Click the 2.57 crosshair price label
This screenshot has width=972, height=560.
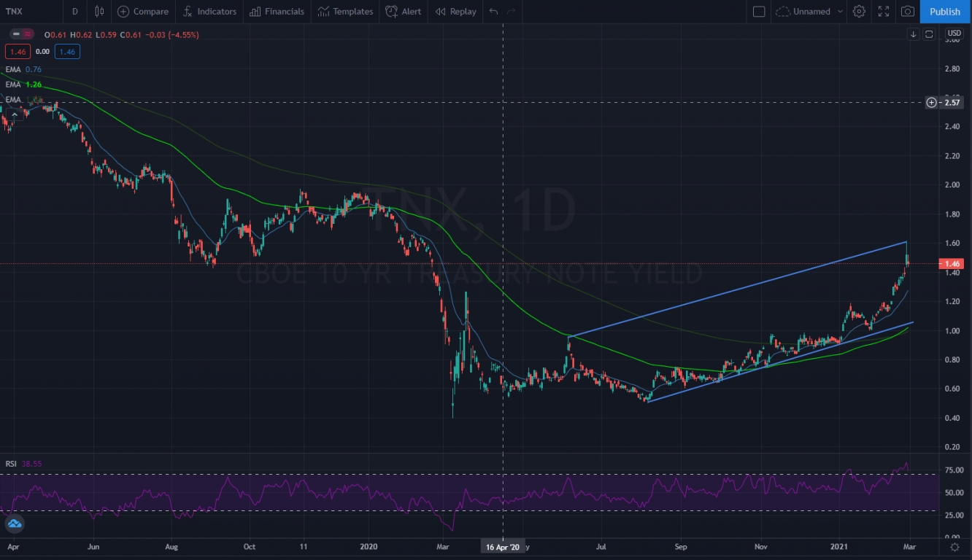952,102
